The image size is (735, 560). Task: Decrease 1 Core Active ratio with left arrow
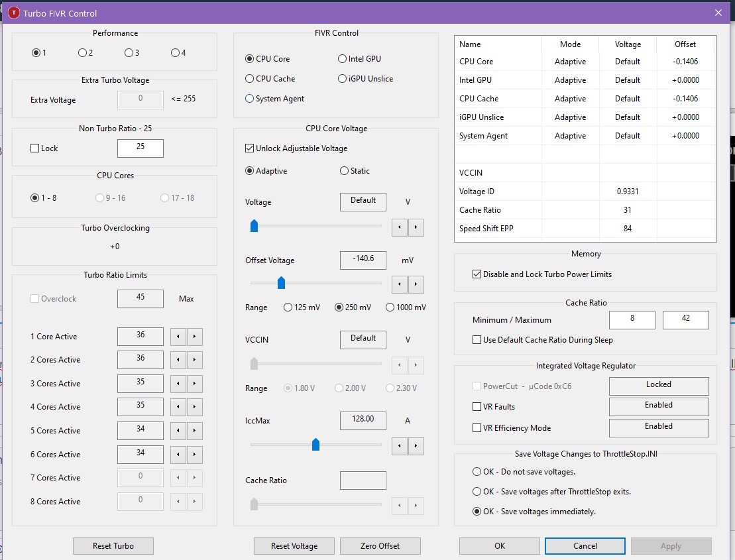click(178, 337)
